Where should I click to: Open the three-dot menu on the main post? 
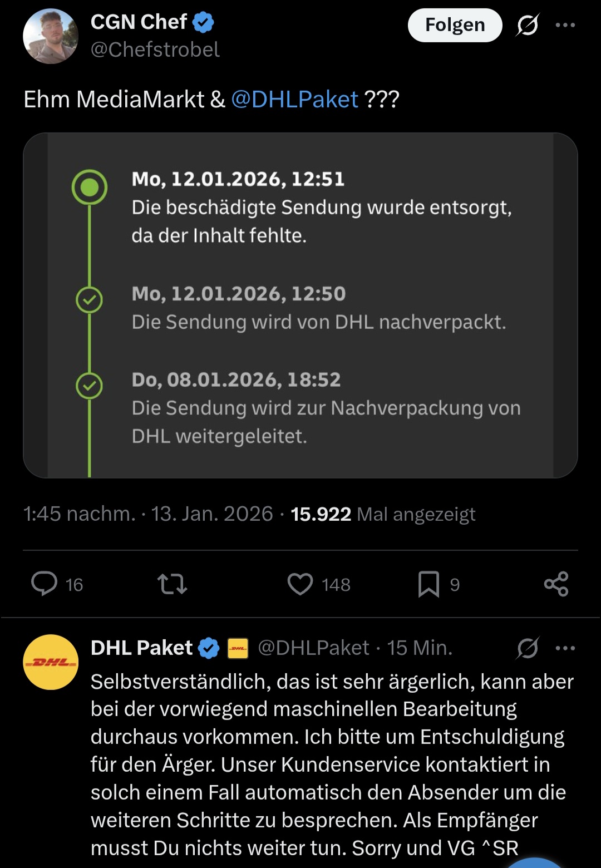tap(565, 25)
